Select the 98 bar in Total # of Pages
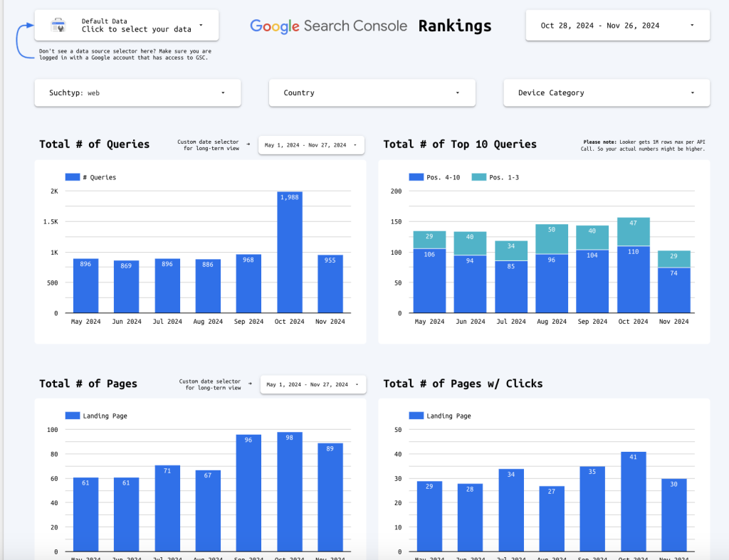 coord(289,491)
